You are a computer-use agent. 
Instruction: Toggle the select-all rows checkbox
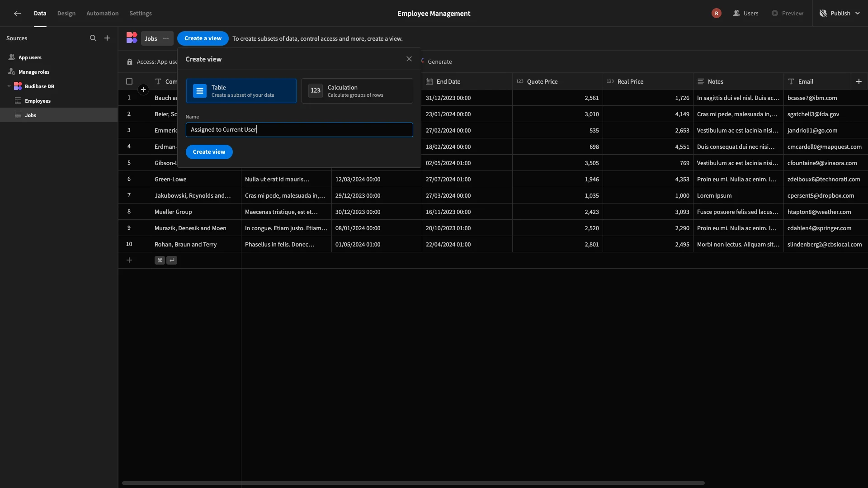coord(129,81)
